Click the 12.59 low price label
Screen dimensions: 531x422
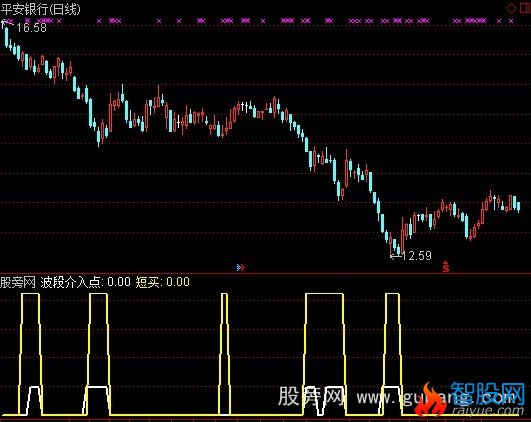(x=417, y=256)
